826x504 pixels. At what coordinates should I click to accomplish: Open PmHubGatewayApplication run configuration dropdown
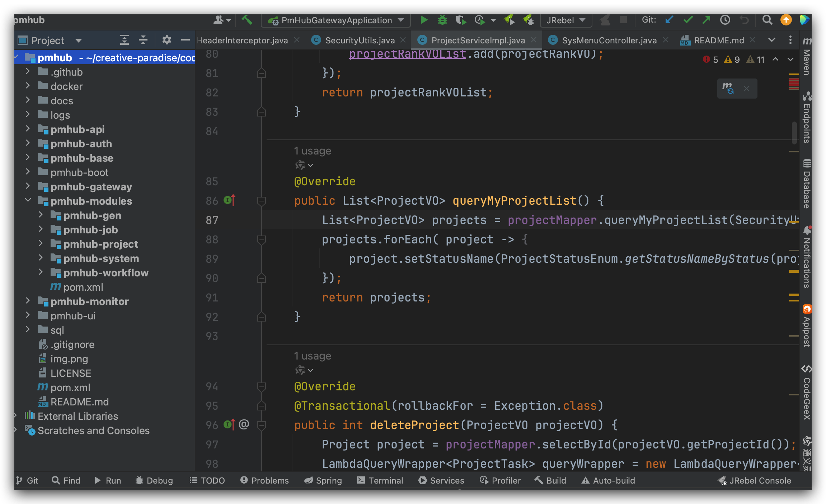coord(336,20)
